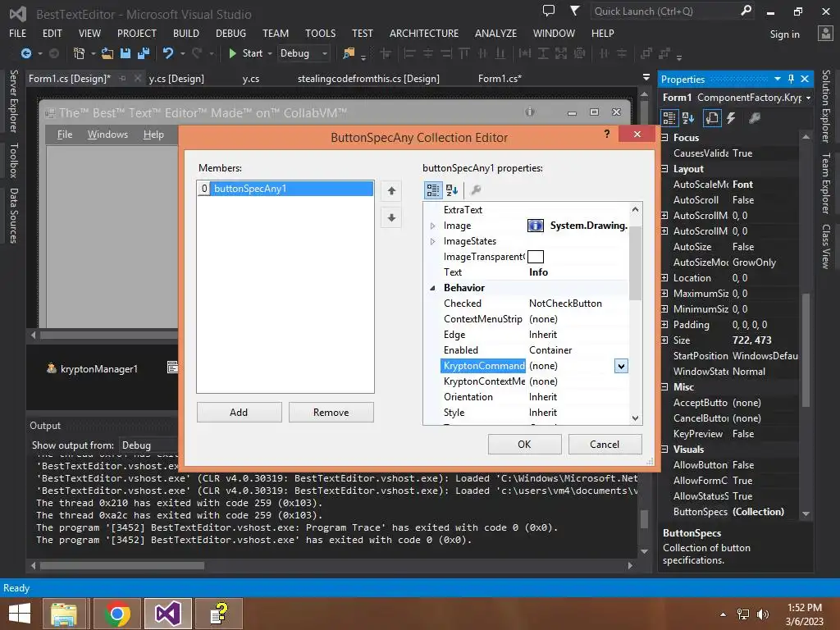840x630 pixels.
Task: Click Property Pages wrench in Properties panel
Action: 755,118
